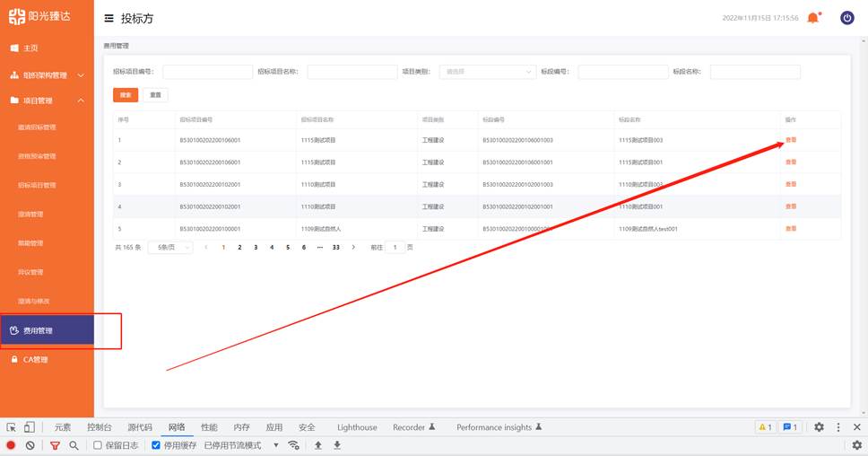
Task: Switch to DevTools 内存 tab
Action: coord(241,427)
